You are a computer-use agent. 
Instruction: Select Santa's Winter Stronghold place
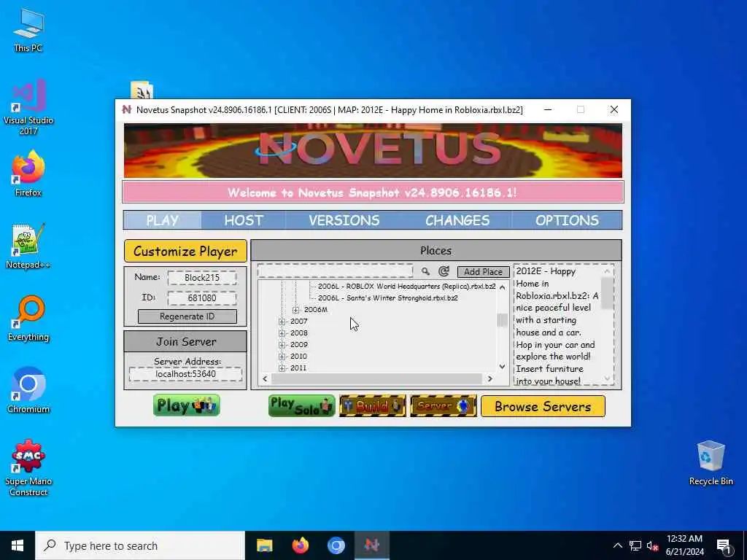point(388,298)
